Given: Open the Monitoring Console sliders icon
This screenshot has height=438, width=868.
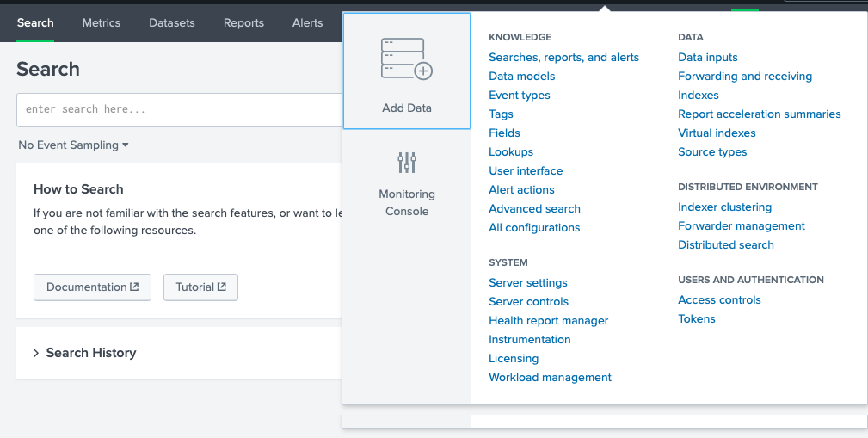Looking at the screenshot, I should point(407,163).
